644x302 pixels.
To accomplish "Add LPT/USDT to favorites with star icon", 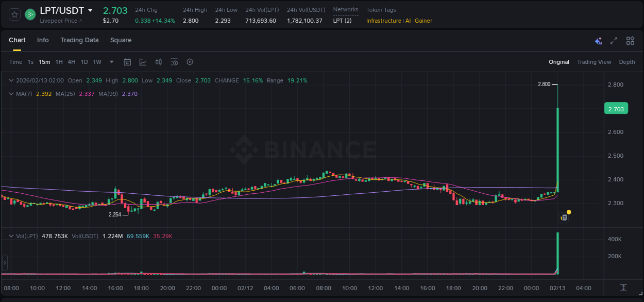I will 15,14.
